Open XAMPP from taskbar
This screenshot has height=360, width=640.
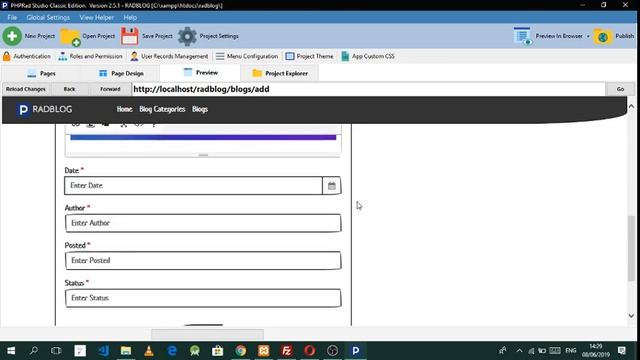pos(264,351)
